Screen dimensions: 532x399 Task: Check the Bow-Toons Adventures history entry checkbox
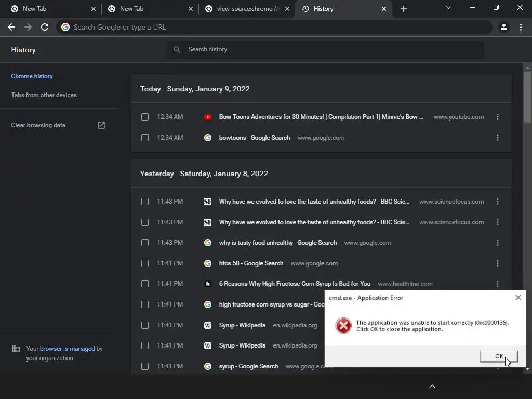pyautogui.click(x=145, y=117)
